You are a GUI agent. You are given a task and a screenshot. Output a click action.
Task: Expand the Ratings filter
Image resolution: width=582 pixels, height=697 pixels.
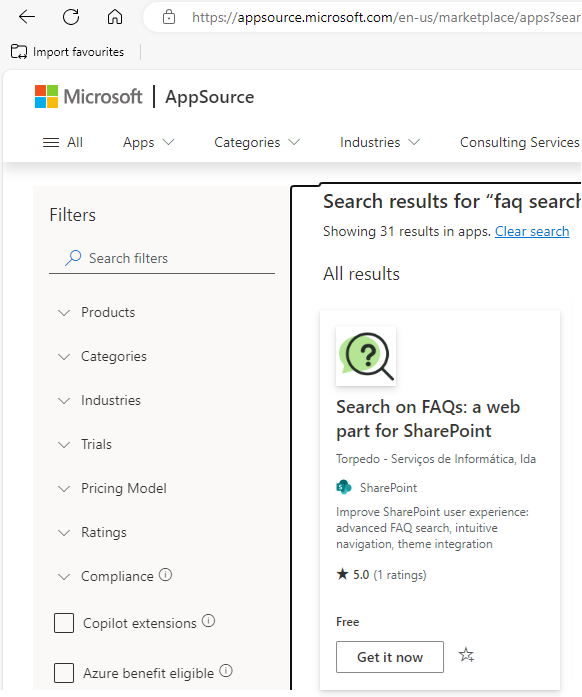tap(92, 533)
